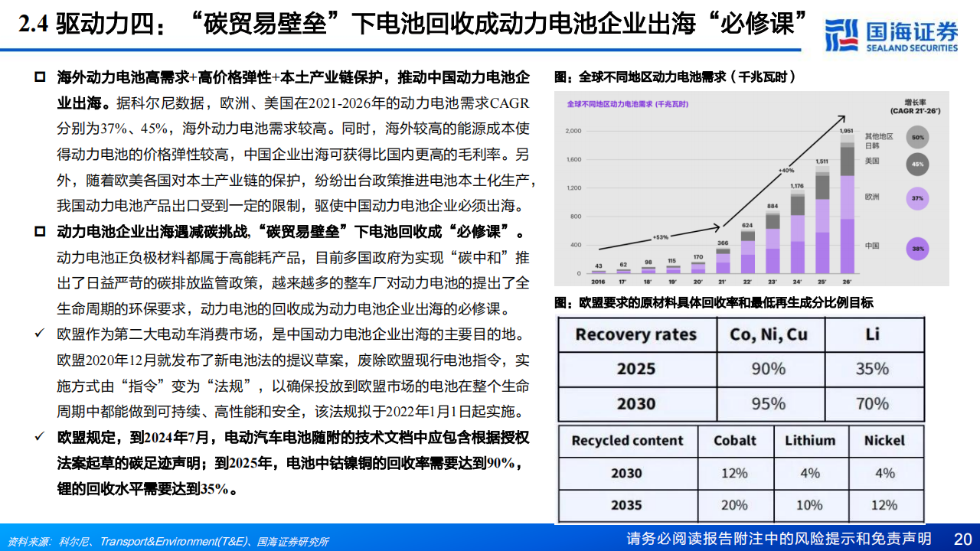Click the Cobalt header cell
The width and height of the screenshot is (980, 551).
(x=734, y=441)
